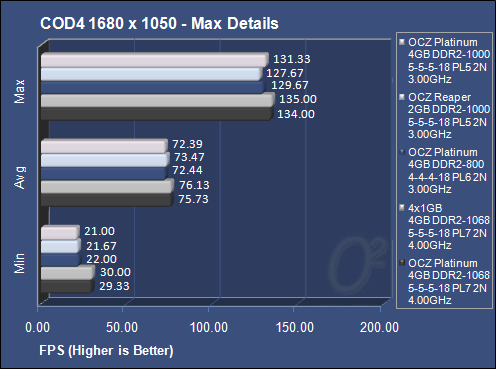Select the Max 129.67 value label

[x=290, y=85]
